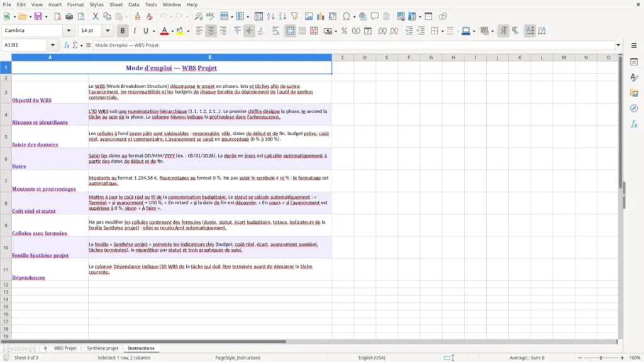The width and height of the screenshot is (644, 362).
Task: Toggle Center Vertically alignment
Action: (249, 31)
